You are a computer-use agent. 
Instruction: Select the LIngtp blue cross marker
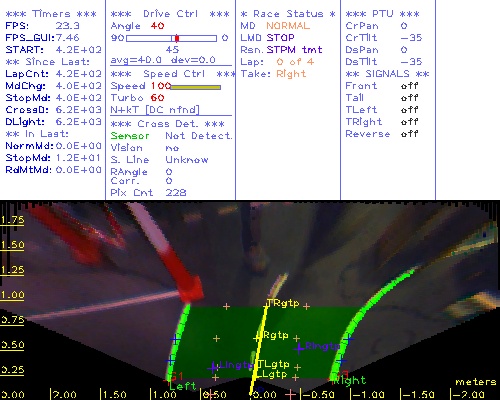(213, 367)
